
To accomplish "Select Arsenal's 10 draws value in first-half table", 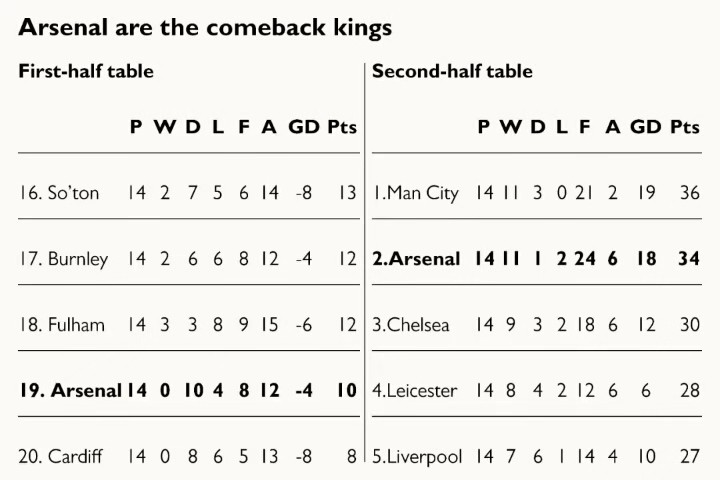I will (x=193, y=390).
